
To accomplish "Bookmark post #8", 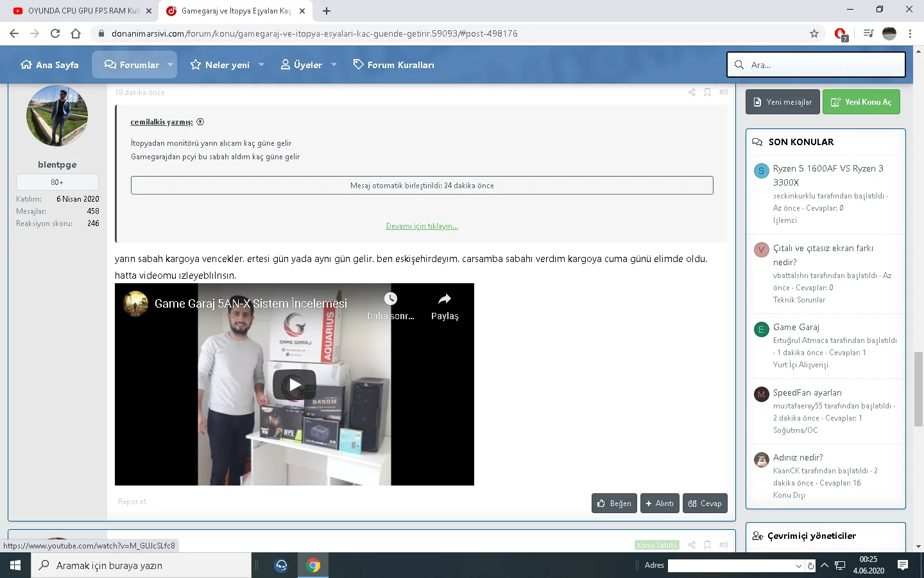I will [x=707, y=92].
